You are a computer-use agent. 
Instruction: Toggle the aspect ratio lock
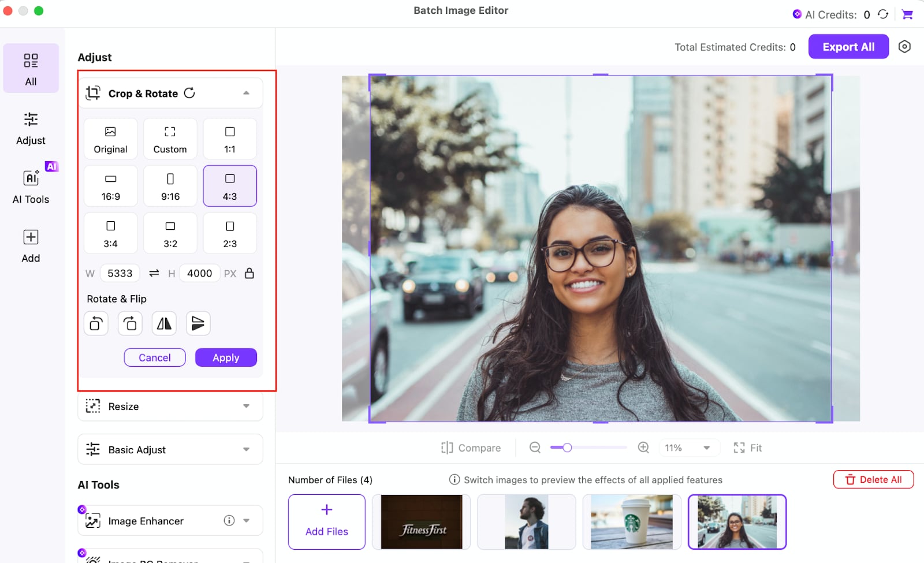[249, 273]
